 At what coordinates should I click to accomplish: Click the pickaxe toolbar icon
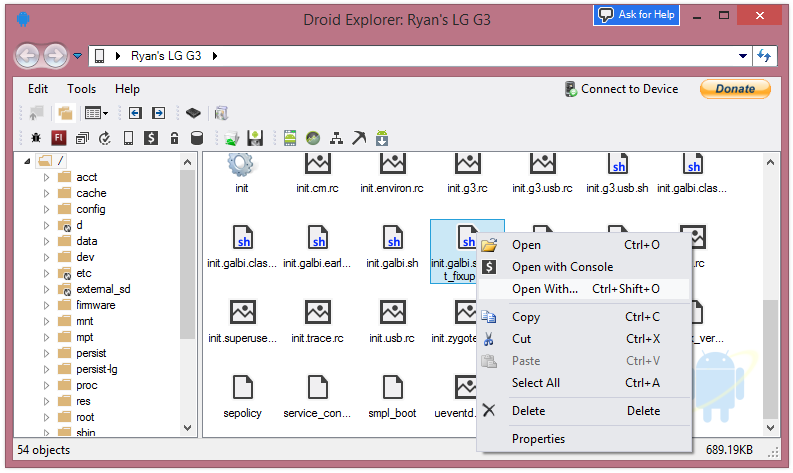[x=359, y=138]
